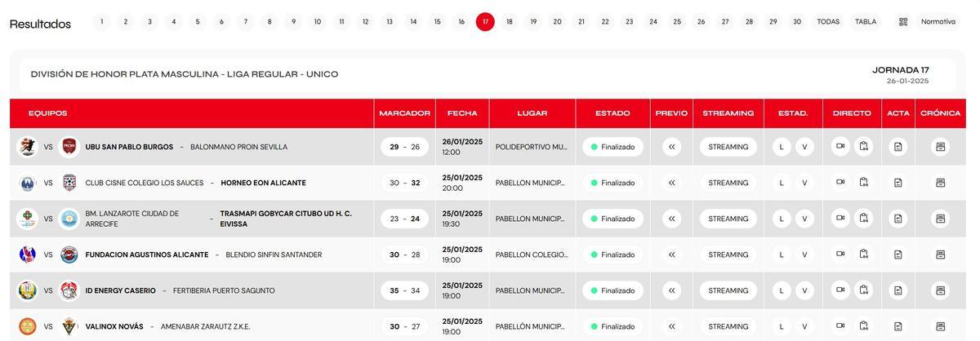
Task: Click date 26/01/2025 12:00
Action: pyautogui.click(x=462, y=147)
